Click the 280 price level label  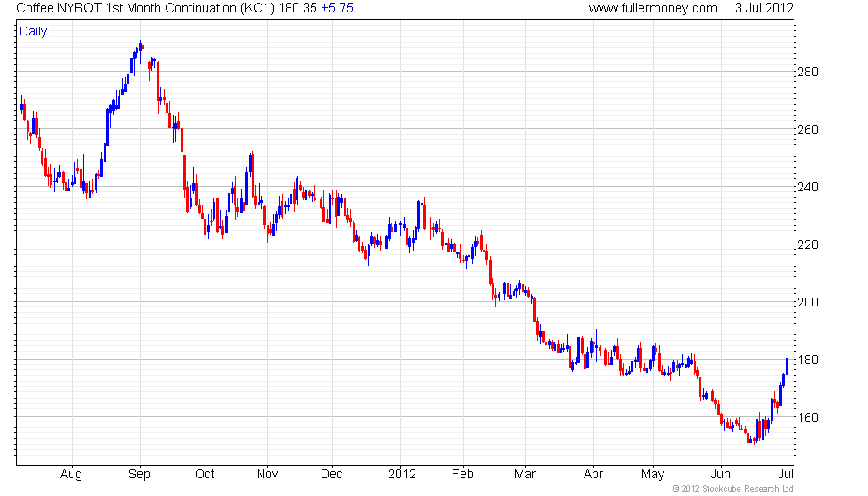(807, 72)
